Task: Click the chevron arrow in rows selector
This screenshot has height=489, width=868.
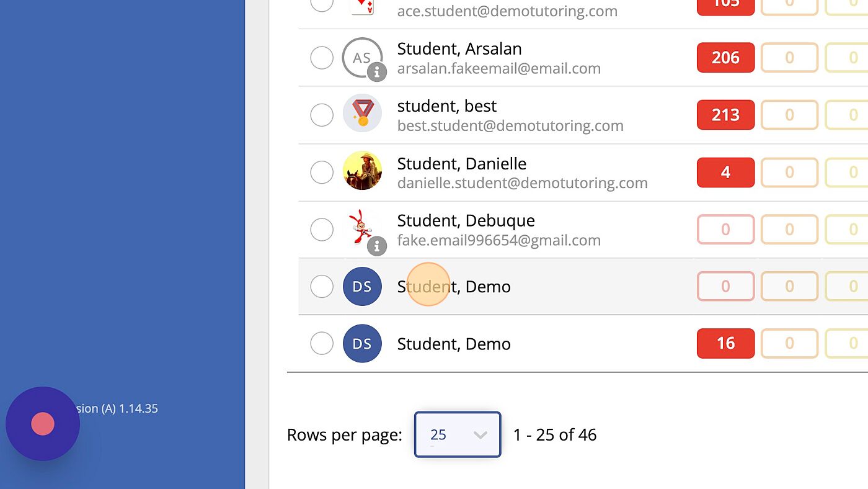Action: 480,435
